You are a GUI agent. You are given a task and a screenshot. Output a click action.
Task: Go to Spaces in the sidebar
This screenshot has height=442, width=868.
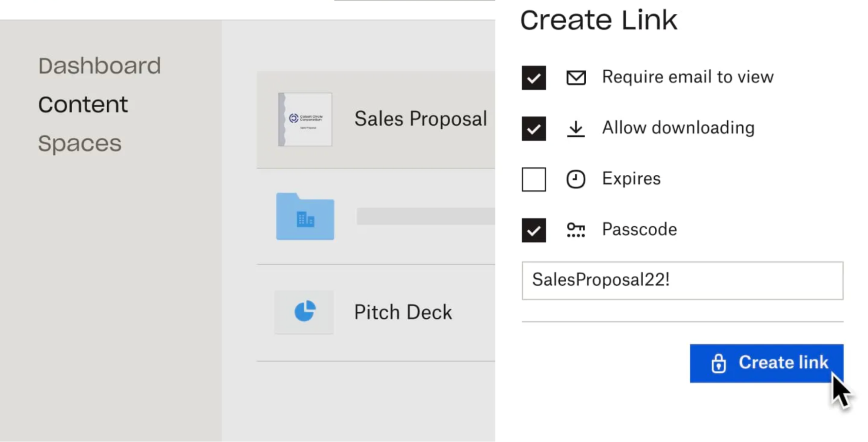[x=80, y=144]
